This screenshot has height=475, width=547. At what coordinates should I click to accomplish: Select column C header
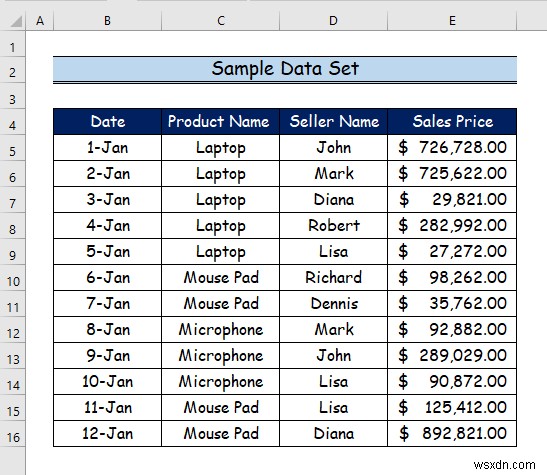220,21
